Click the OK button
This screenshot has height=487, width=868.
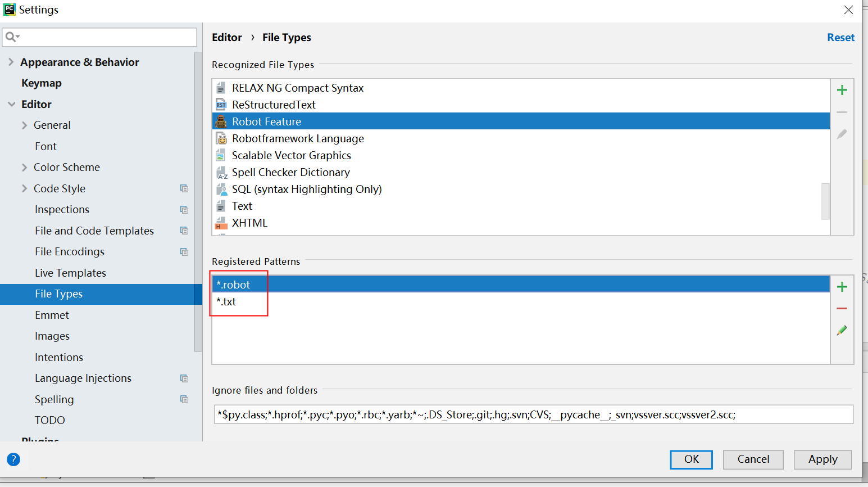click(692, 459)
